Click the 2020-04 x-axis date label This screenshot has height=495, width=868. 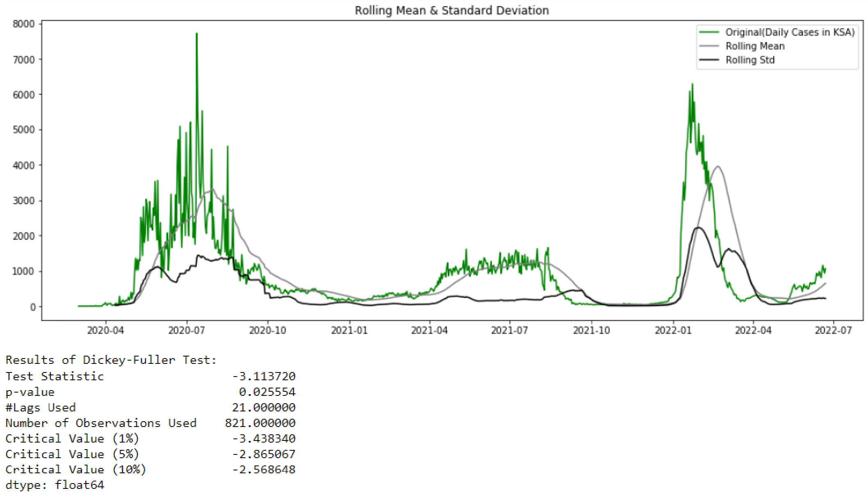tap(105, 330)
